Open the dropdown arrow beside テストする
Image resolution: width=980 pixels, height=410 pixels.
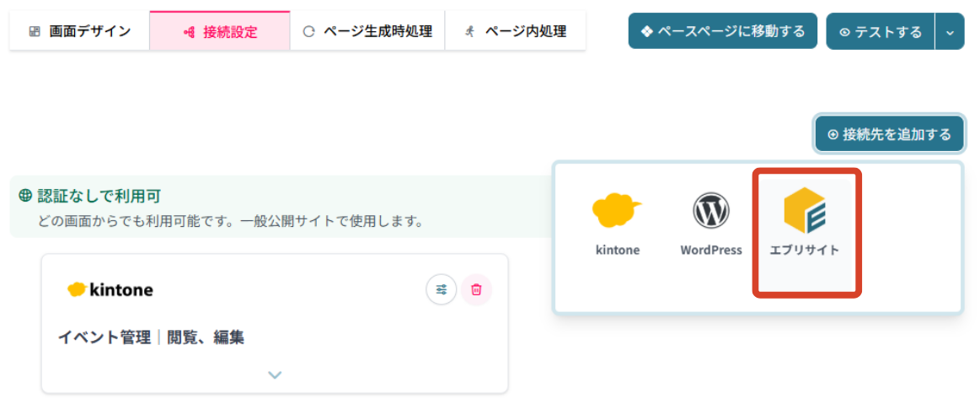click(950, 32)
